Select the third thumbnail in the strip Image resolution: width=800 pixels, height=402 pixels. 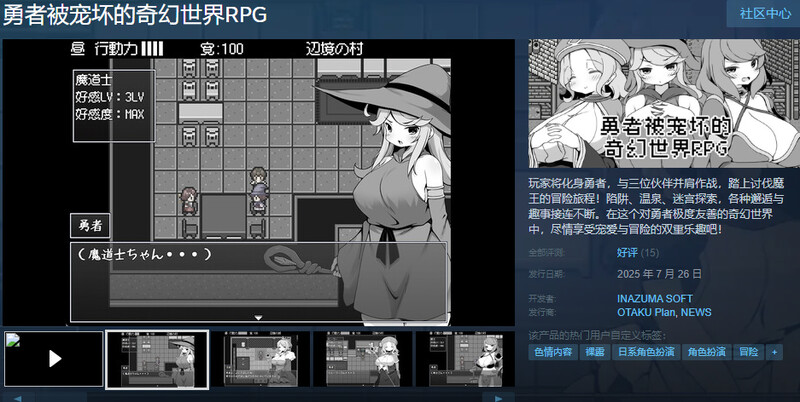[260, 359]
